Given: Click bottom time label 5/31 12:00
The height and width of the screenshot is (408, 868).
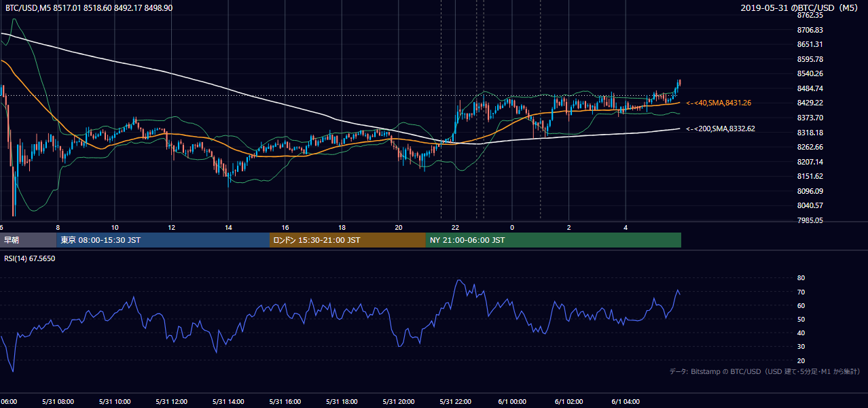Looking at the screenshot, I should (171, 402).
